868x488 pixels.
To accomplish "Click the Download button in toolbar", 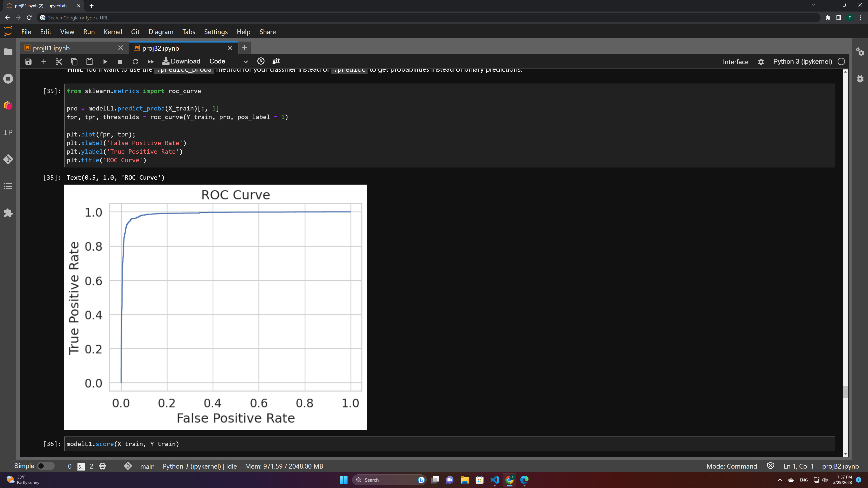I will pyautogui.click(x=181, y=61).
